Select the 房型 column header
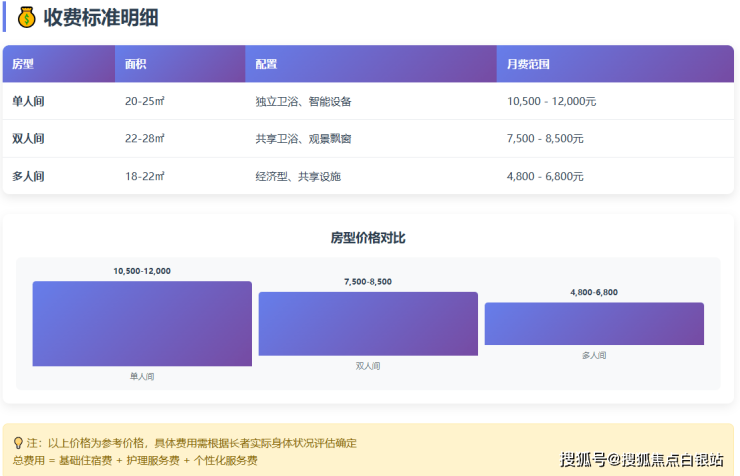 click(23, 64)
